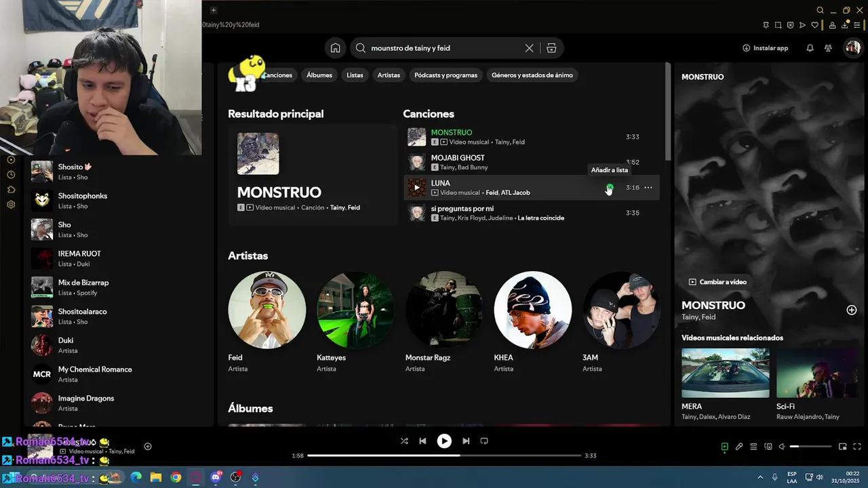Add MONSTRUO to library from side panel
This screenshot has height=488, width=868.
852,310
